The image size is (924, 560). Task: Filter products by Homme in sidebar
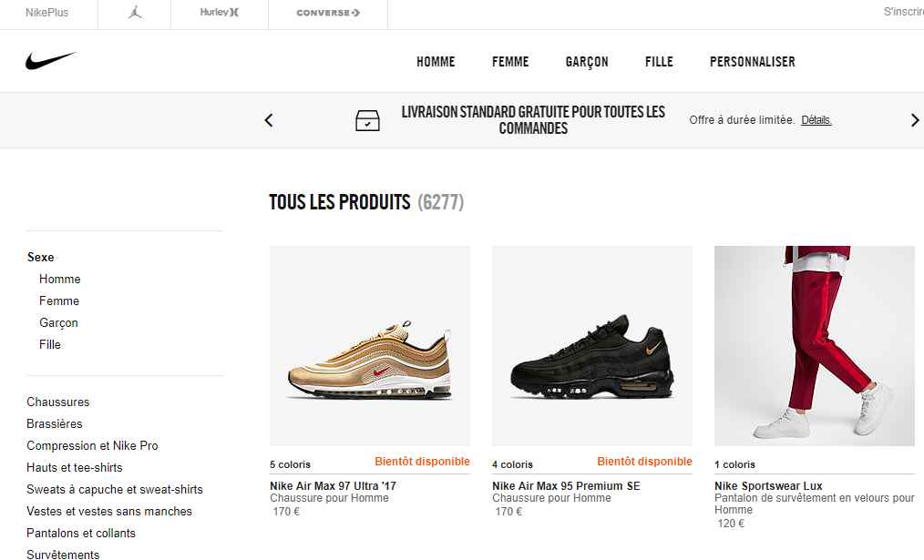point(60,280)
